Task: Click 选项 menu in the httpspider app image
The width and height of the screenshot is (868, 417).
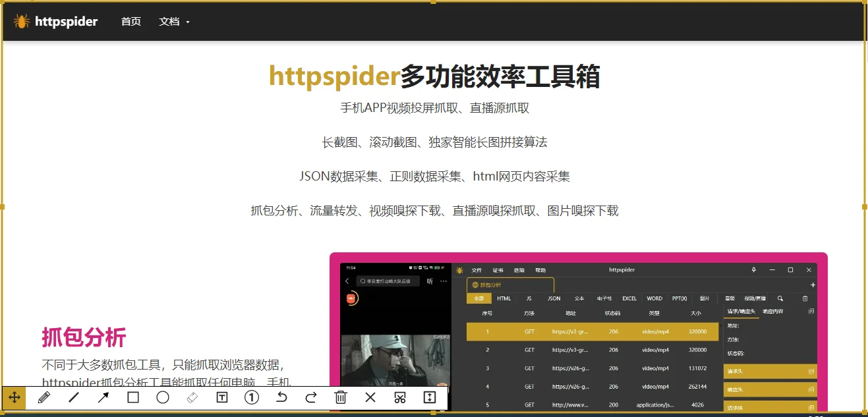Action: point(519,270)
